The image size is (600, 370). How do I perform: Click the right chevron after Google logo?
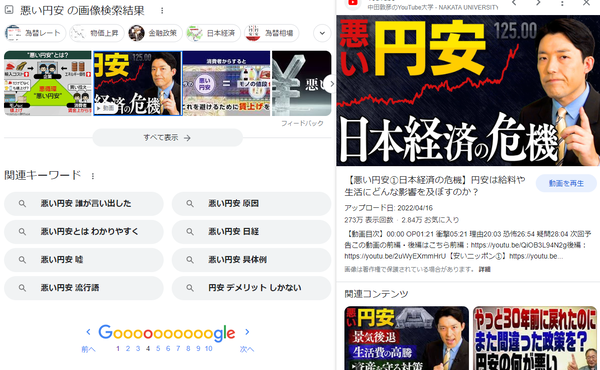247,332
